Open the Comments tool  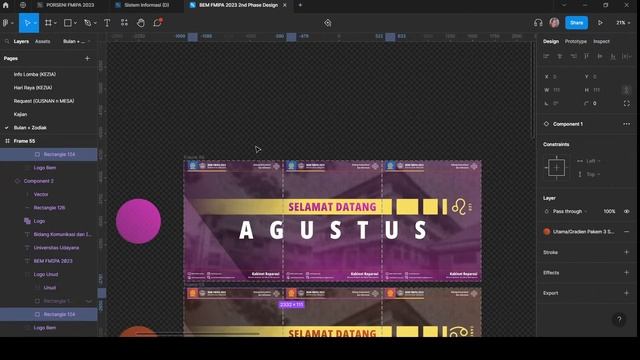tap(157, 23)
